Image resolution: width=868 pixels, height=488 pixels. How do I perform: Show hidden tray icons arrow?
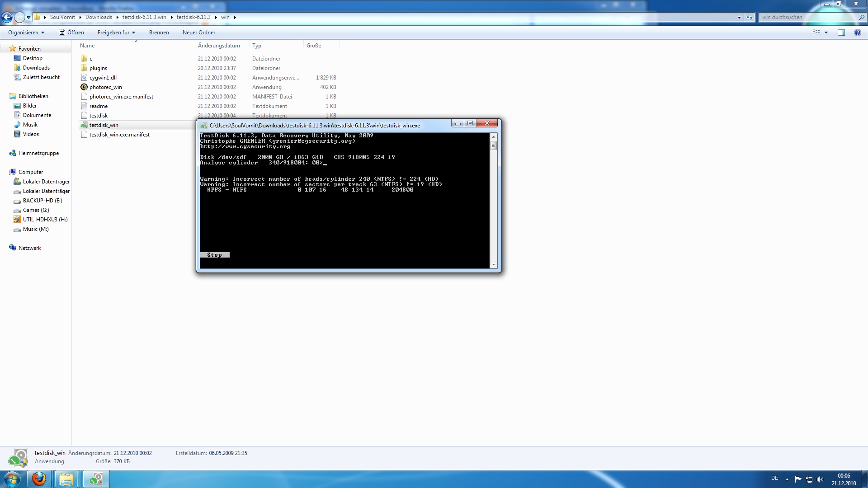(787, 479)
